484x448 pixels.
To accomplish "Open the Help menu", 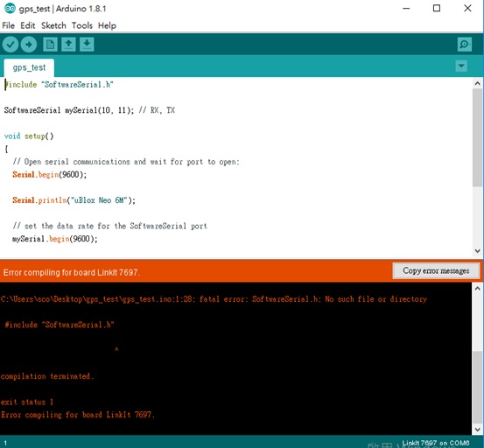I will [107, 25].
